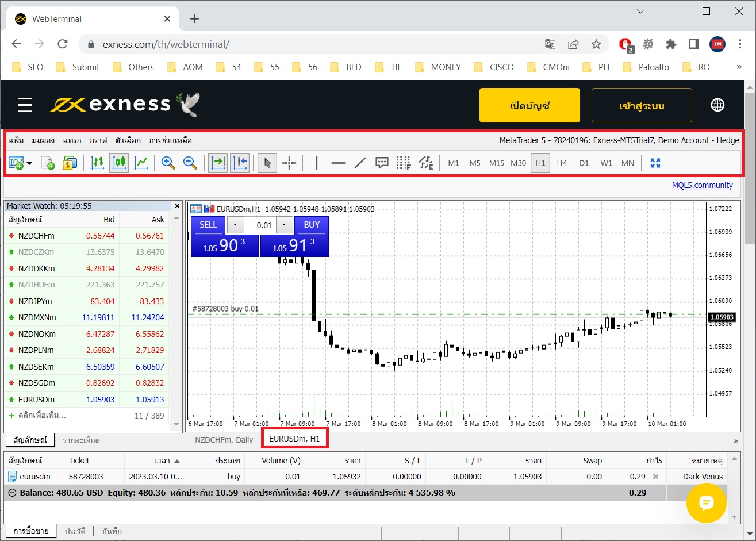
Task: Click the BUY button on chart
Action: (x=312, y=225)
